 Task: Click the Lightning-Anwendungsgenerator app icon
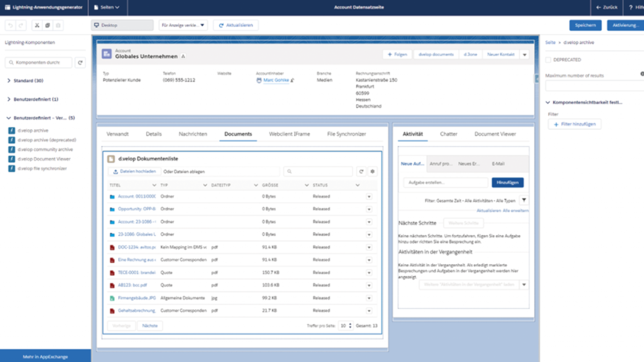click(x=7, y=7)
